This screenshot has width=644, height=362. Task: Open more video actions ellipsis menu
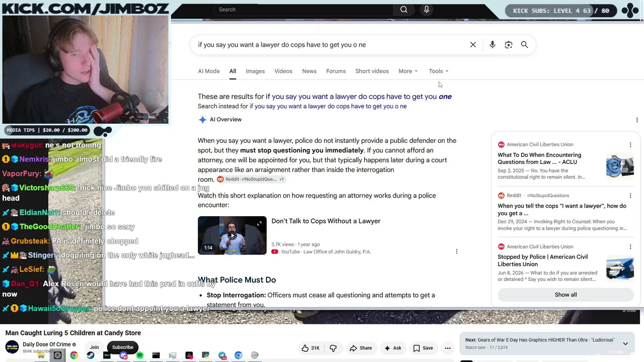pos(448,348)
